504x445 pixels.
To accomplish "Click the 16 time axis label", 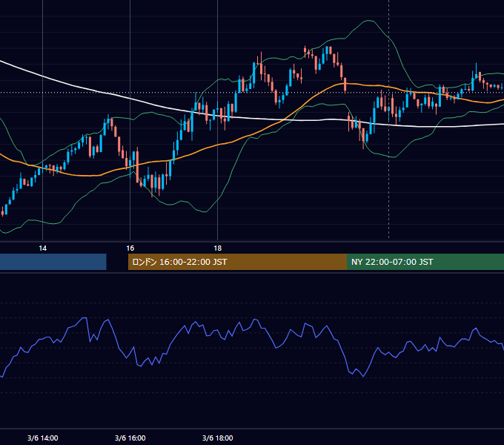I will tap(130, 248).
